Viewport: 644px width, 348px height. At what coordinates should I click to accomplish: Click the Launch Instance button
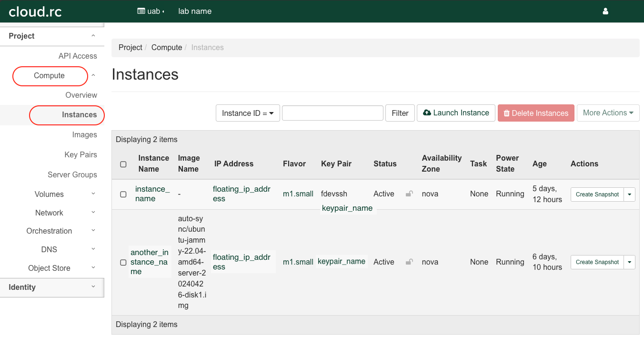(456, 113)
